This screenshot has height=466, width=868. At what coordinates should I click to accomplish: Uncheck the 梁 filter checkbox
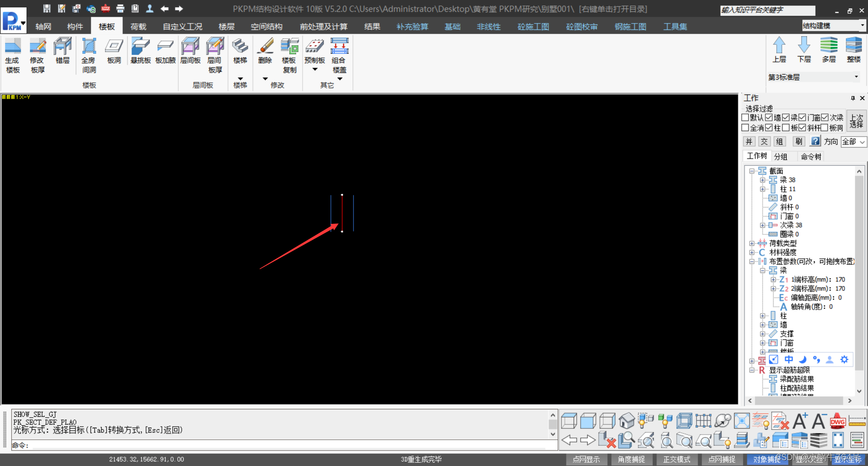pos(786,118)
